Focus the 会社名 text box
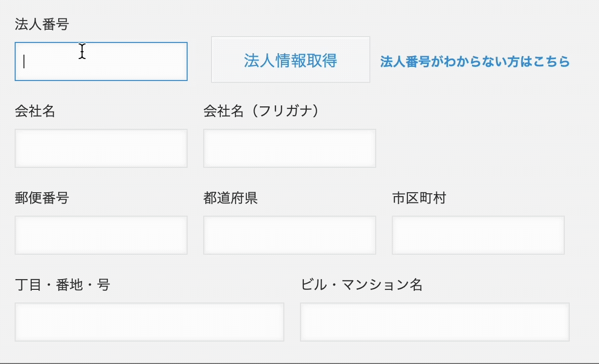 coord(101,148)
